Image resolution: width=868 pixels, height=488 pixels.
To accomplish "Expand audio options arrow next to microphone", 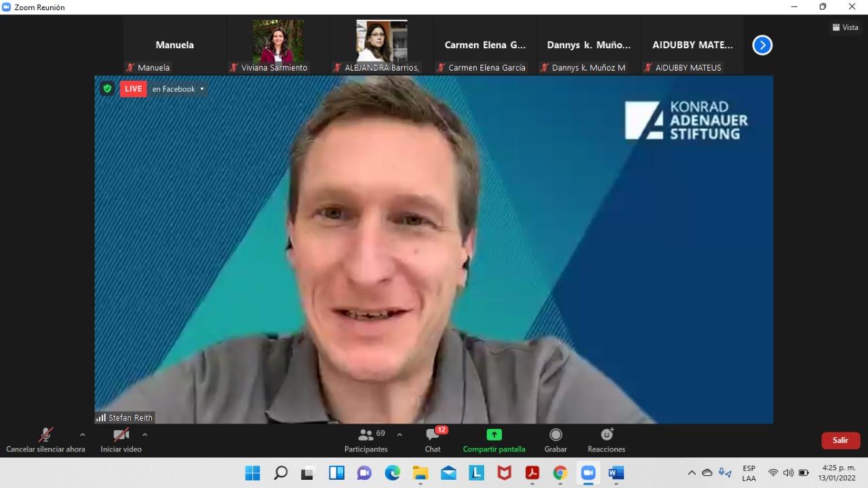I will (83, 435).
